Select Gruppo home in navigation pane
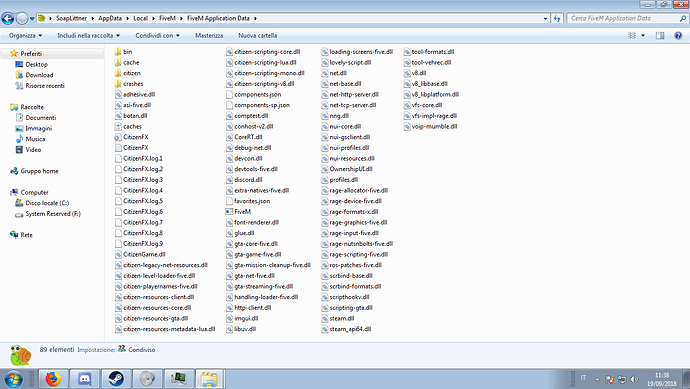 [39, 171]
